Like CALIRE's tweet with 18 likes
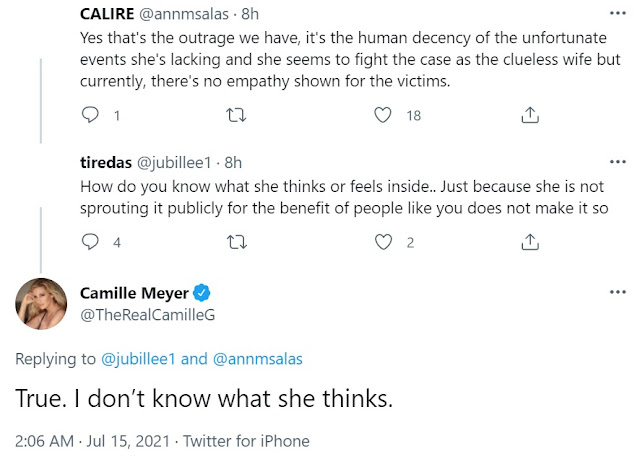This screenshot has width=640, height=459. click(381, 116)
